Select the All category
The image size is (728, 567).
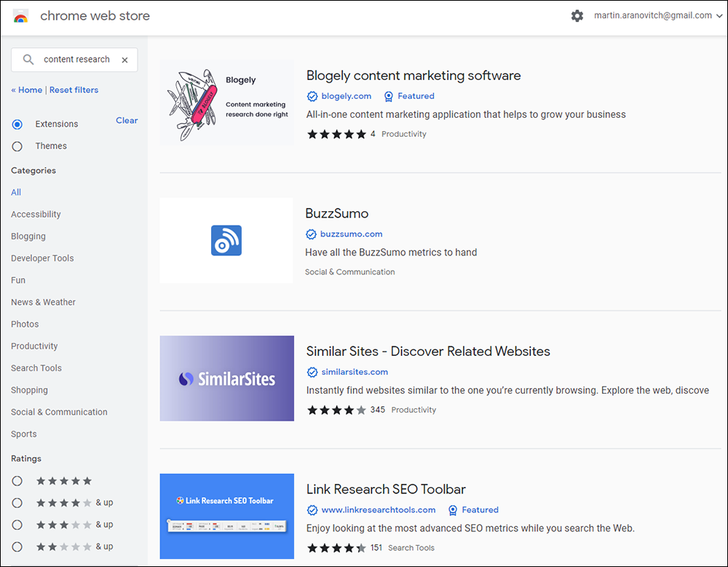[x=16, y=192]
